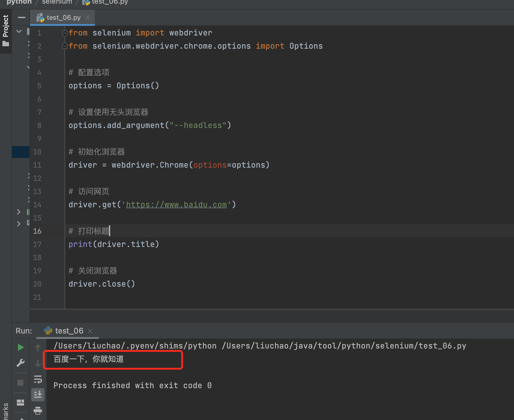Click the 'import Options' line 2 code
The height and width of the screenshot is (420, 514).
289,46
